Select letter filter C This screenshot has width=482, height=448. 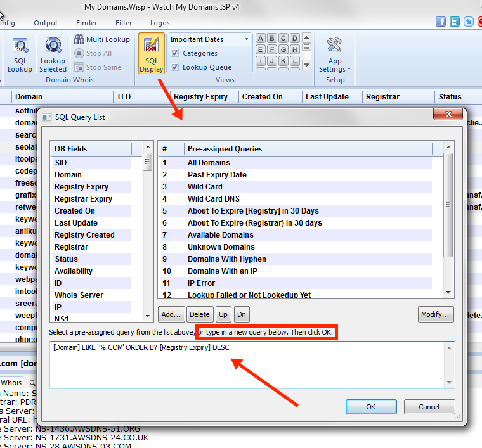coord(283,39)
